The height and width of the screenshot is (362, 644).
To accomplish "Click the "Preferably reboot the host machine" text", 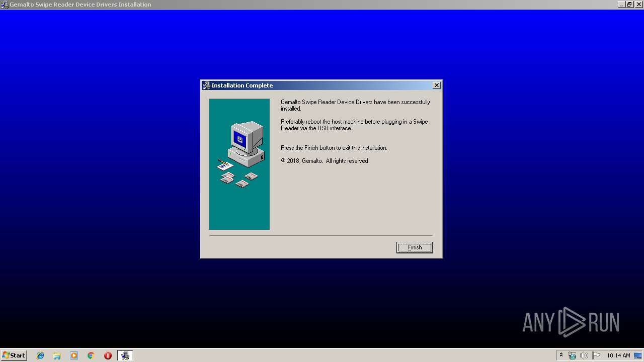I will point(354,125).
